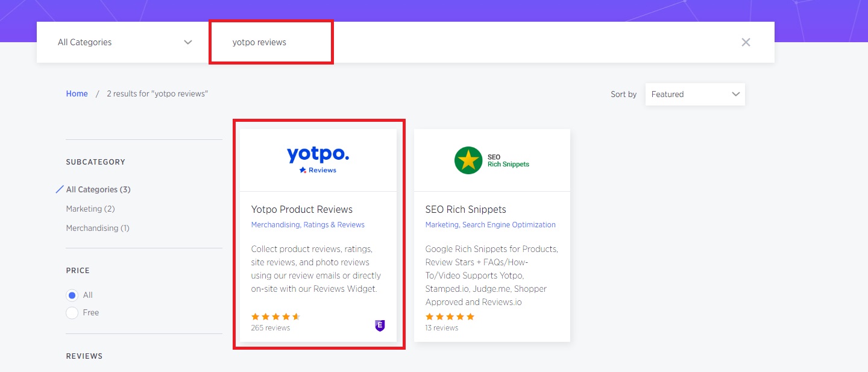Select All Categories (3) subcategory filter
The image size is (868, 372).
[x=98, y=189]
